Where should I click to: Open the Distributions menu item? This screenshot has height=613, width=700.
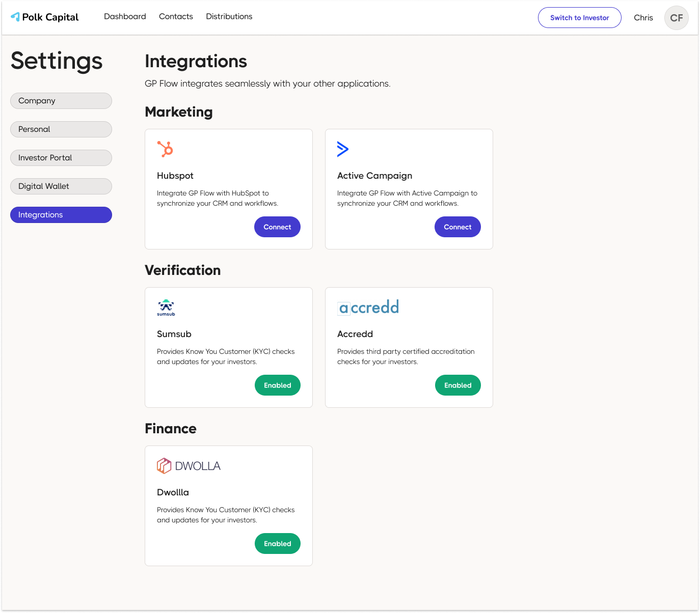tap(229, 16)
